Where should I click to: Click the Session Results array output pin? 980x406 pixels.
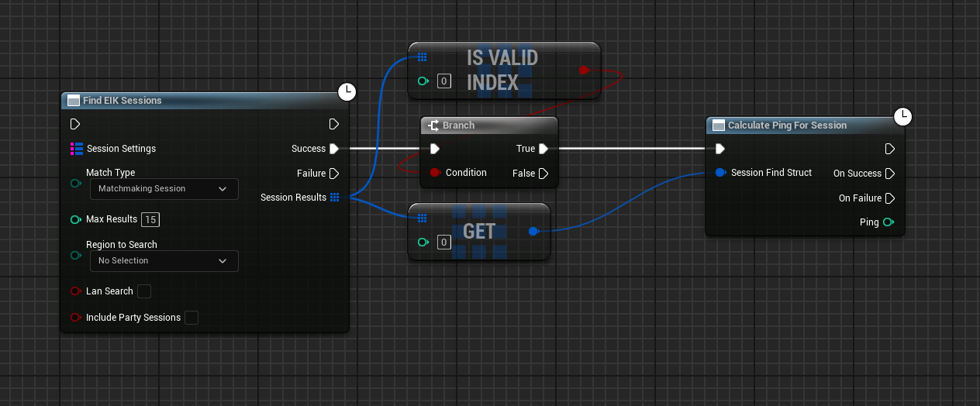tap(334, 198)
